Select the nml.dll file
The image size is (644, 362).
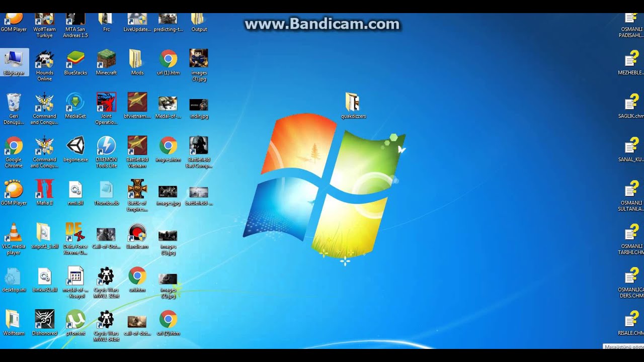pos(75,193)
